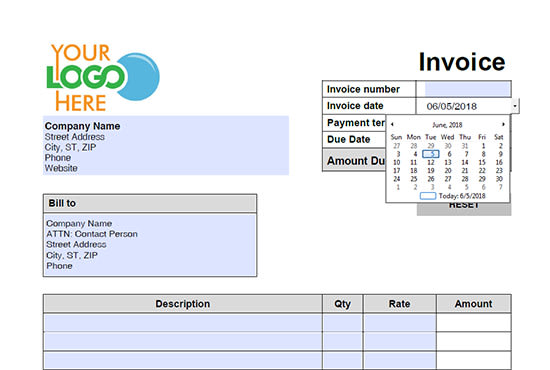Image resolution: width=550 pixels, height=370 pixels.
Task: Pick day 19 in the calendar
Action: (431, 171)
